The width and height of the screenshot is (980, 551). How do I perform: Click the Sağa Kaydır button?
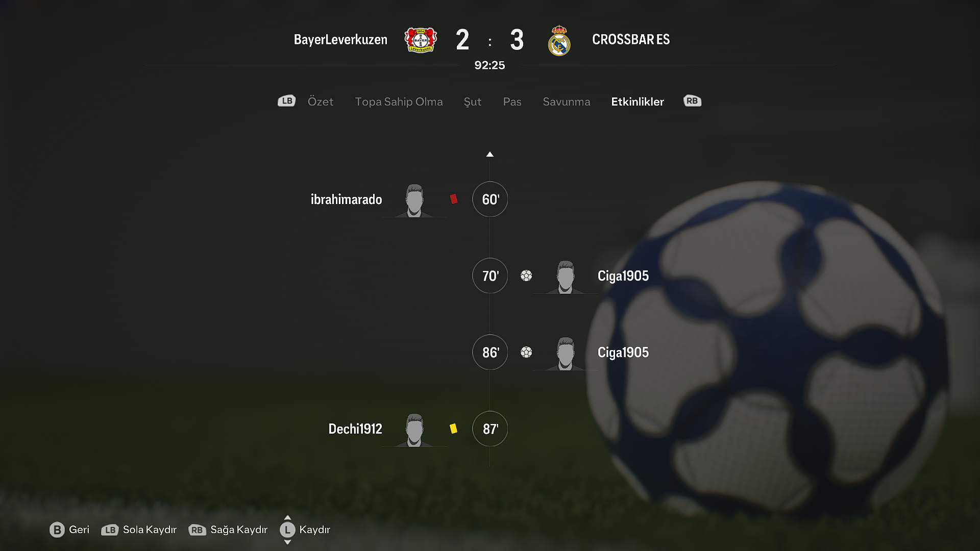pyautogui.click(x=228, y=530)
